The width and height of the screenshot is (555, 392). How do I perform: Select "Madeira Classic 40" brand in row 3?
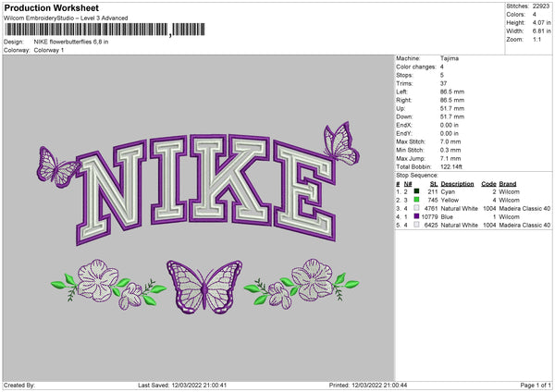[x=524, y=208]
